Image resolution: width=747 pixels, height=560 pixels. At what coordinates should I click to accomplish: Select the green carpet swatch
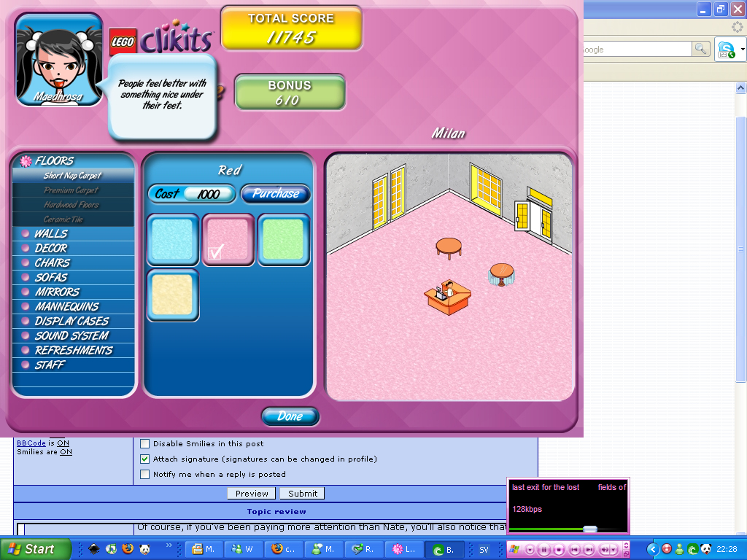coord(284,239)
